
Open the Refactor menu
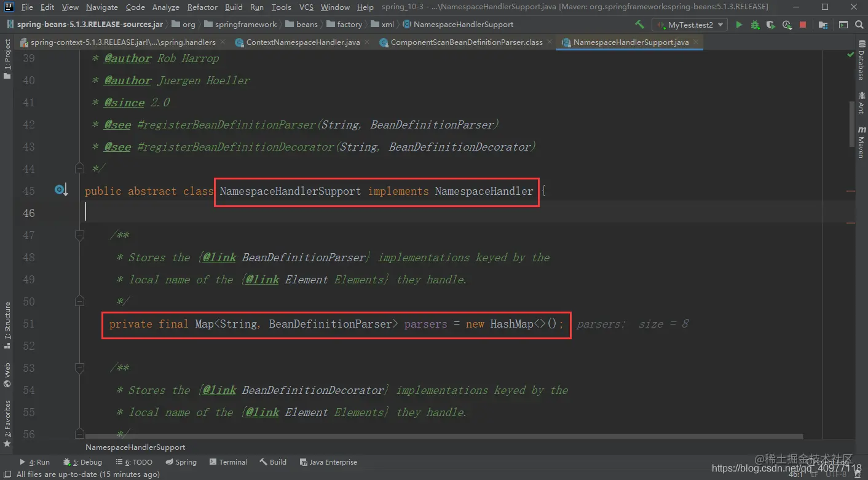click(x=202, y=7)
